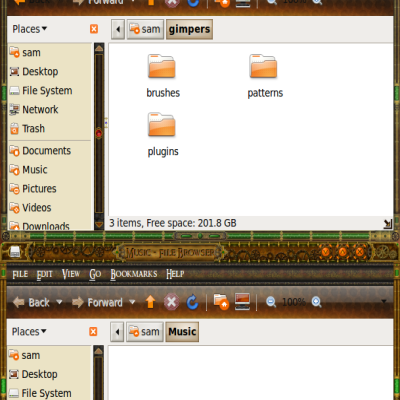Click Home folder icon in Music window
400x400 pixels.
221,302
